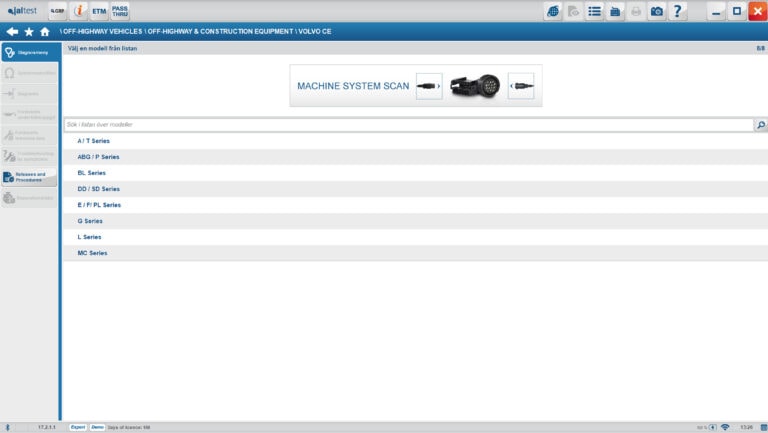Select the stethoscope diagnostics sidebar tab

pyautogui.click(x=30, y=52)
